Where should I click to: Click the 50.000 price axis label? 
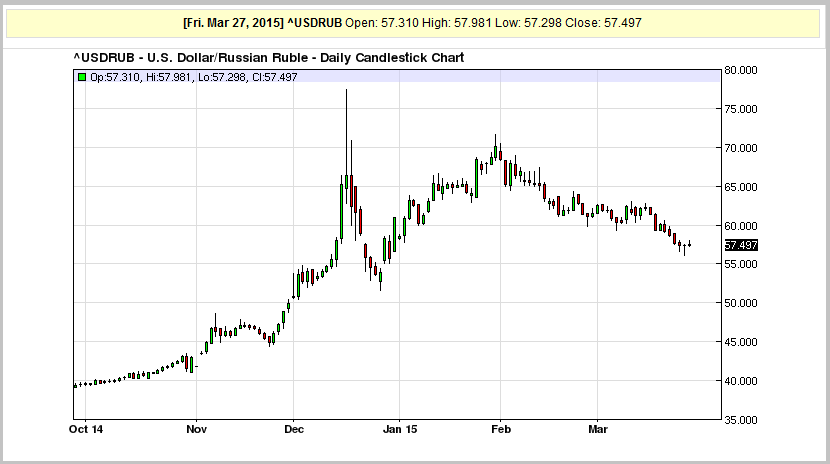click(741, 303)
